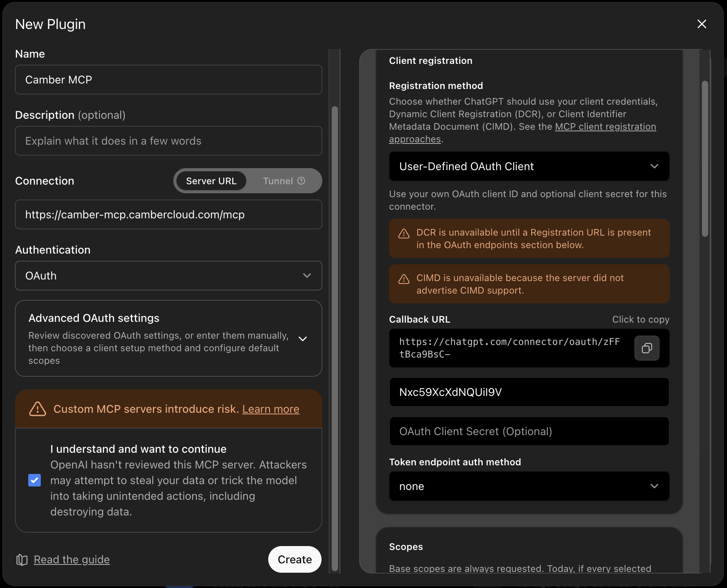Uncheck the I understand and want to continue checkbox
Screen dimensions: 727x588
click(x=35, y=480)
